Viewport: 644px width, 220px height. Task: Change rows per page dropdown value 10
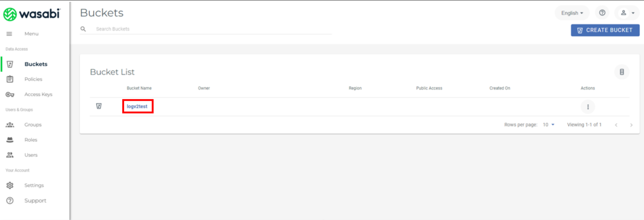pos(549,125)
